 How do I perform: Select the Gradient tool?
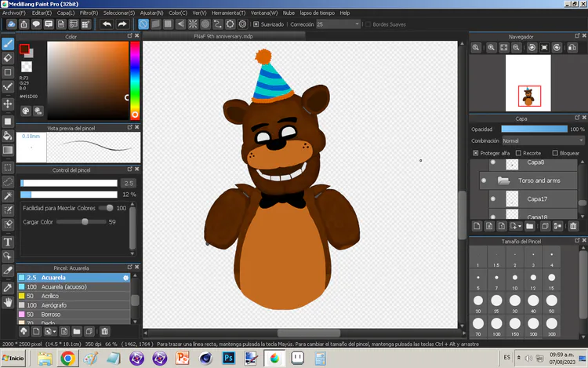(8, 150)
